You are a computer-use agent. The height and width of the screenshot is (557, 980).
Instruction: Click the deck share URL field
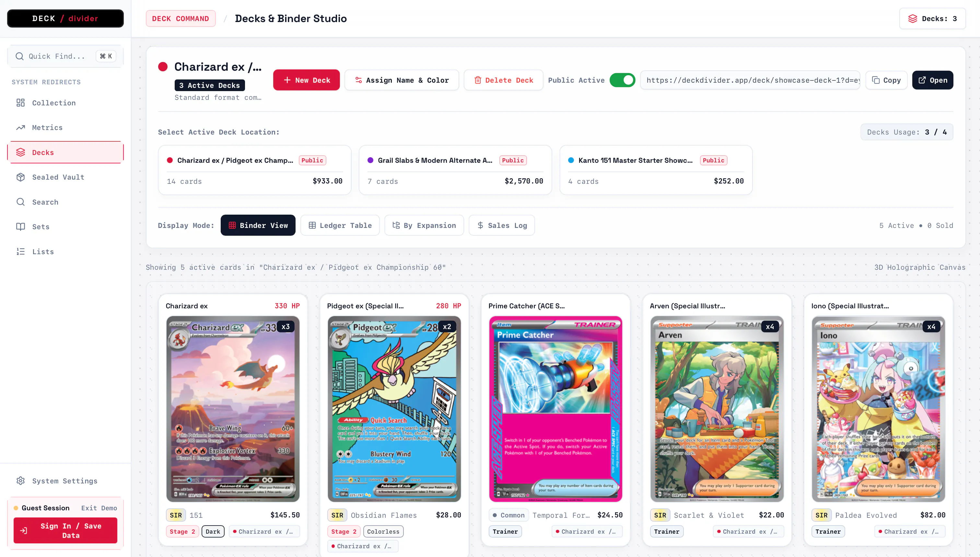[x=750, y=80]
